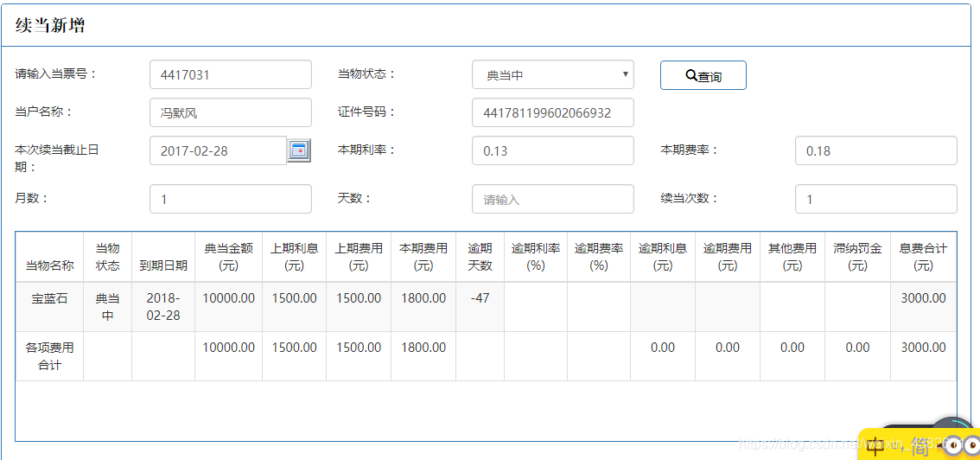Click the 上期利息(元) column header

[x=294, y=257]
